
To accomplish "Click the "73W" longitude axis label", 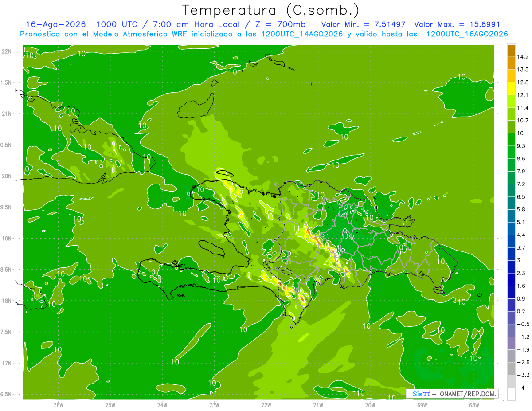I will tap(214, 405).
